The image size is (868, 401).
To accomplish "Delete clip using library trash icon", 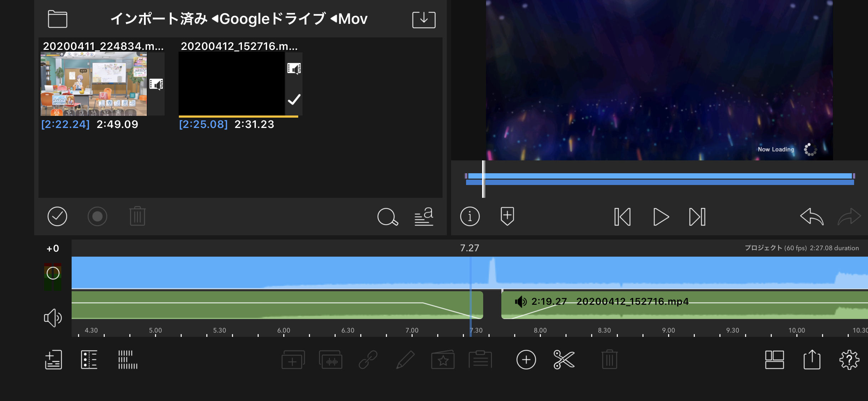I will 138,216.
